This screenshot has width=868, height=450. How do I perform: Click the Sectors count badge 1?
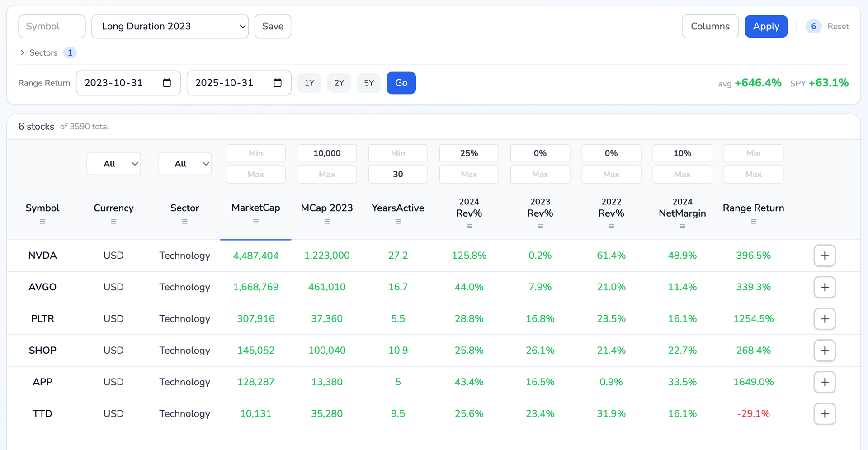point(70,52)
